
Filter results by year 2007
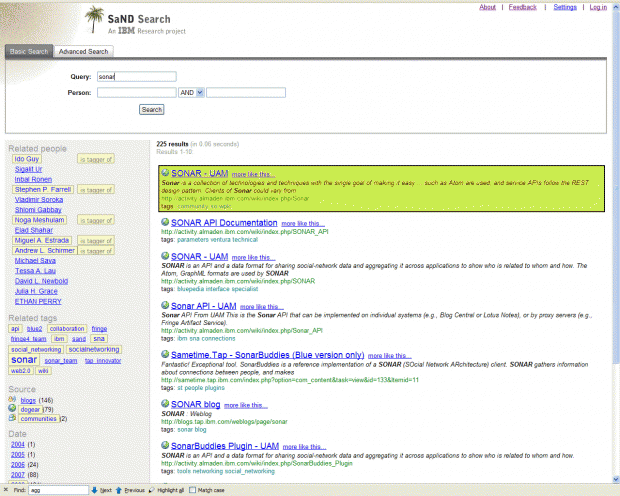pyautogui.click(x=18, y=475)
